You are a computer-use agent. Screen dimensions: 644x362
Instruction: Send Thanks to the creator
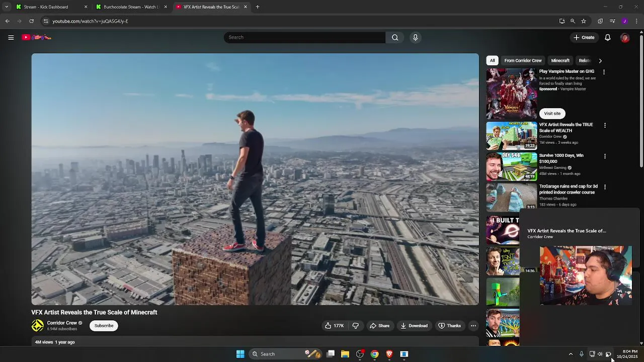tap(449, 326)
